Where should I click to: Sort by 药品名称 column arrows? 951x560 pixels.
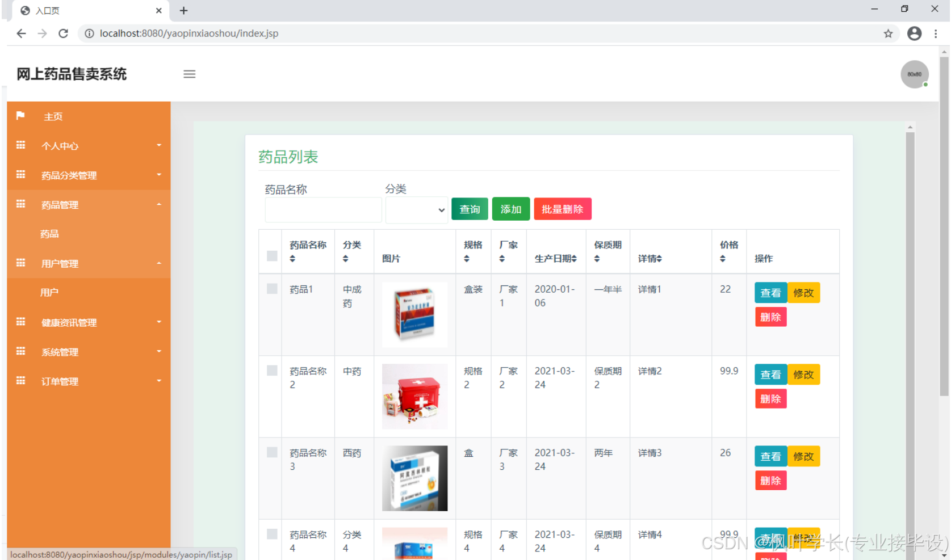(292, 259)
